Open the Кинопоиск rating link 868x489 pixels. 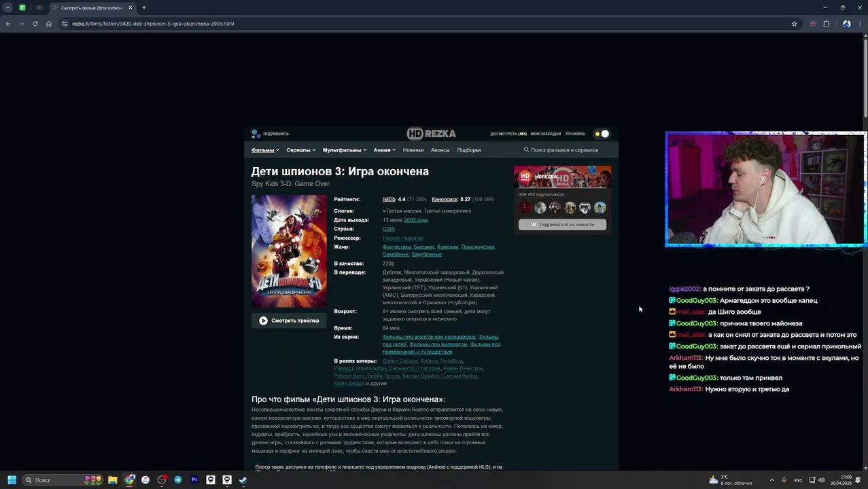coord(445,200)
